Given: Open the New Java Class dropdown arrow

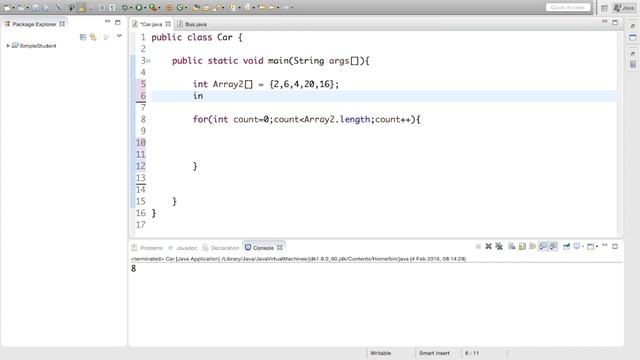Looking at the screenshot, I should [186, 8].
